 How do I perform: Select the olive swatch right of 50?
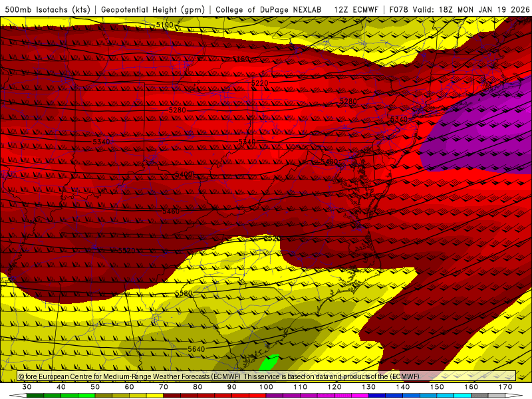(104, 396)
